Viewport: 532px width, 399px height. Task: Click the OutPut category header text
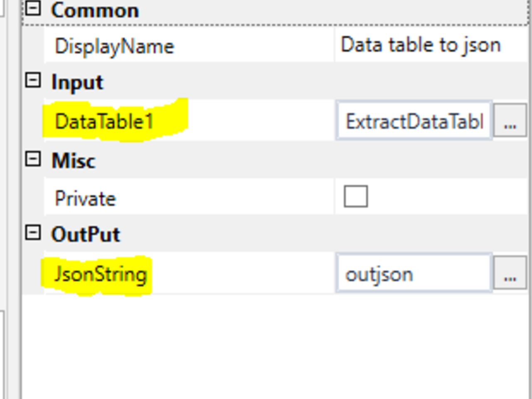(86, 234)
